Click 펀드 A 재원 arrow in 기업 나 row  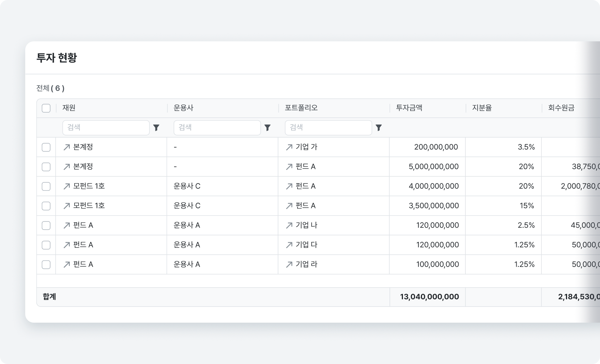pos(67,225)
